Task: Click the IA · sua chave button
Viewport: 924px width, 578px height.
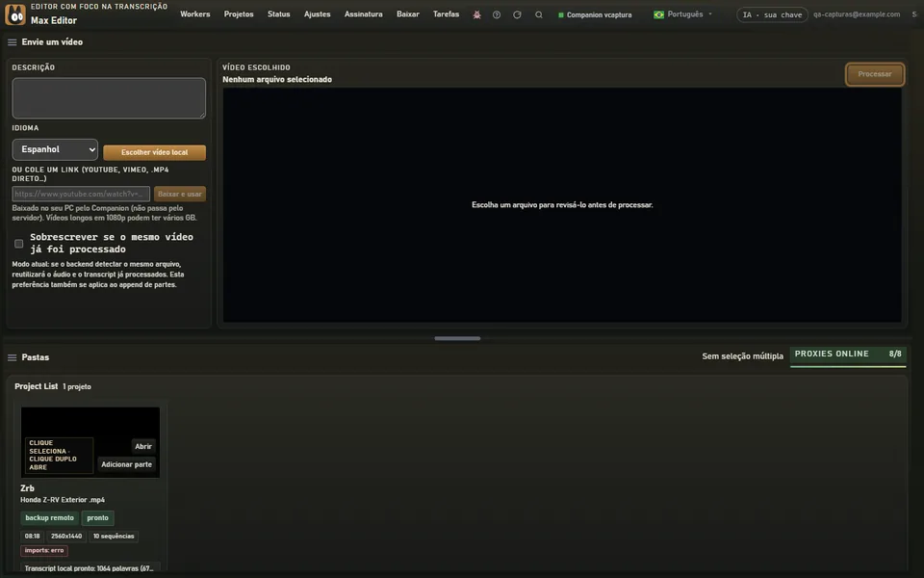Action: (772, 14)
